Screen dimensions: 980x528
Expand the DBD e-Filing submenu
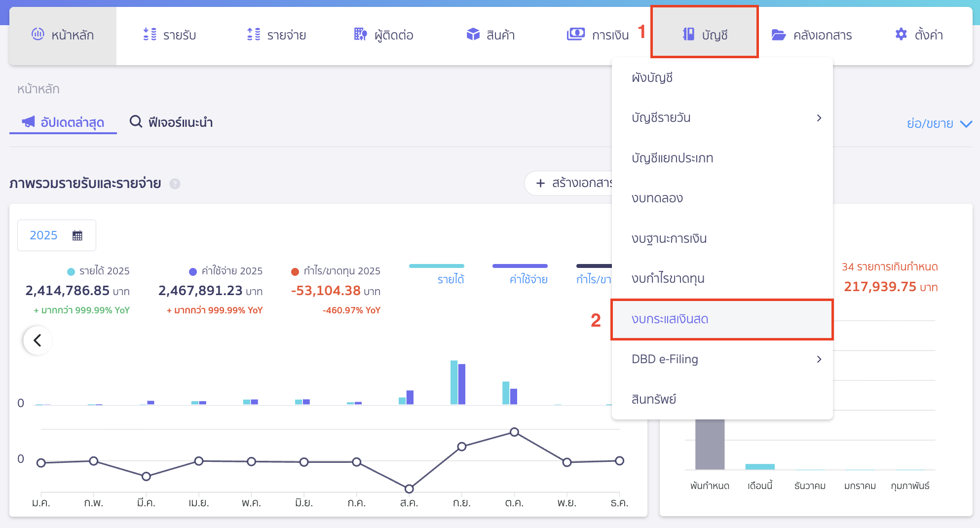click(x=819, y=359)
